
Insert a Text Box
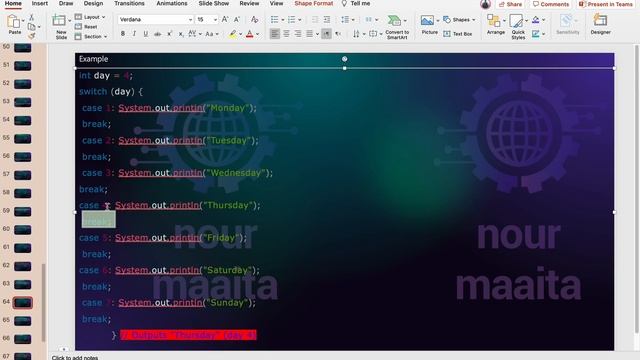point(458,34)
